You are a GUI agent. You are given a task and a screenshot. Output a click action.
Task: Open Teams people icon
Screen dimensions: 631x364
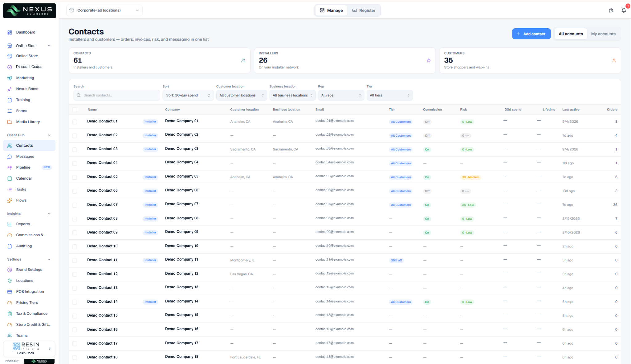tap(10, 336)
